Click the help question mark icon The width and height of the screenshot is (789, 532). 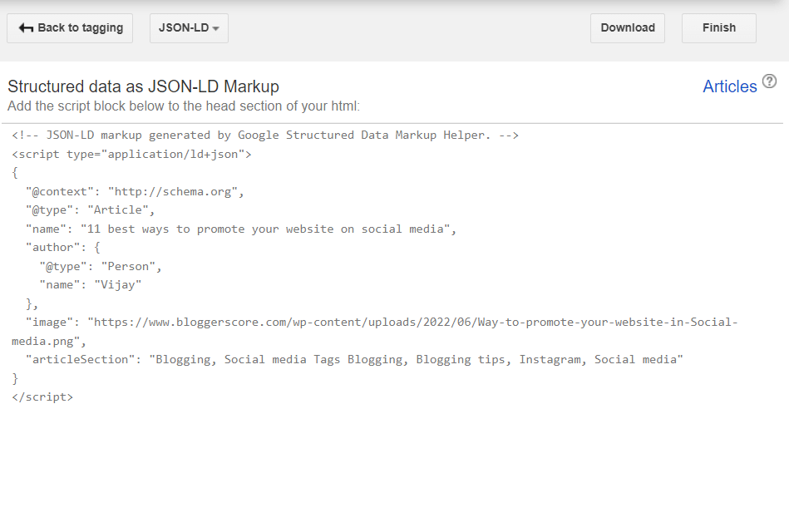769,81
